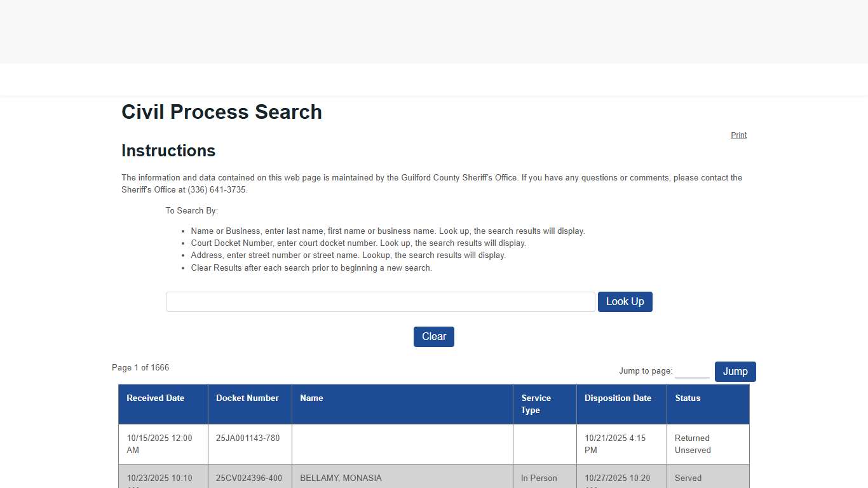This screenshot has height=488, width=868.
Task: Sort results by the Name column
Action: point(311,398)
